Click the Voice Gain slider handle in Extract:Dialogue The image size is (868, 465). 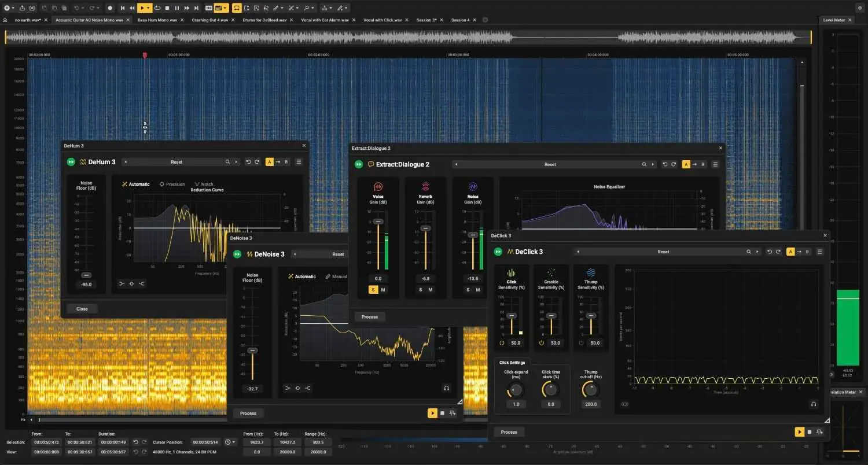378,222
